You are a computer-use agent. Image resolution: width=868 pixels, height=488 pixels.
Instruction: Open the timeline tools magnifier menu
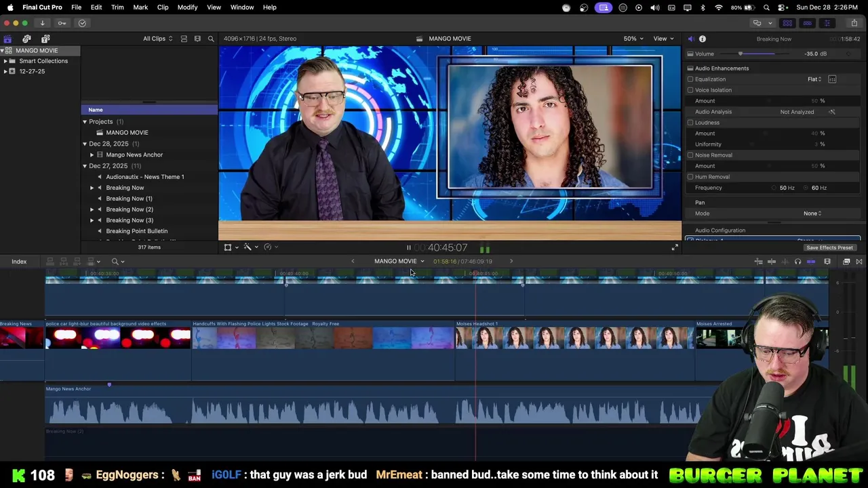[118, 262]
